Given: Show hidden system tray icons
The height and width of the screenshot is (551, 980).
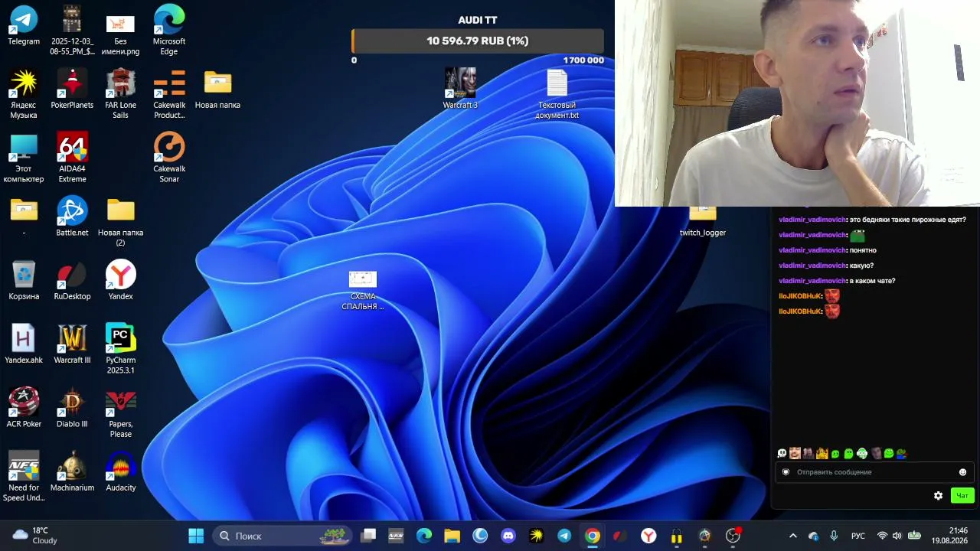Looking at the screenshot, I should 792,536.
